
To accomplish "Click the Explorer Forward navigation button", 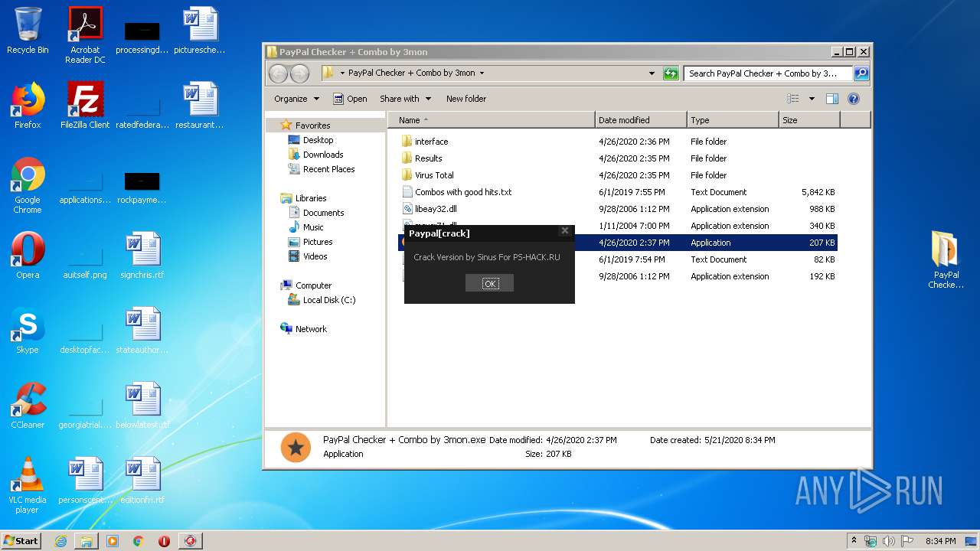I will (300, 73).
